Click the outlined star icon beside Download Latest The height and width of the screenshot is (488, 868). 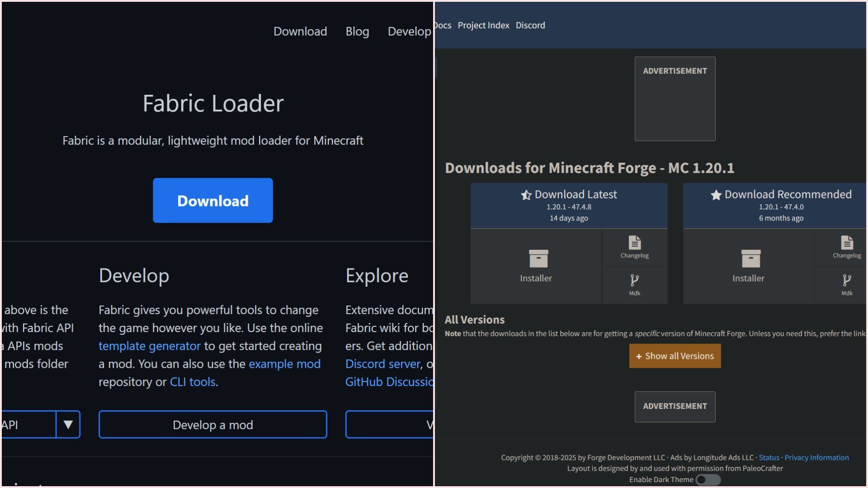526,195
